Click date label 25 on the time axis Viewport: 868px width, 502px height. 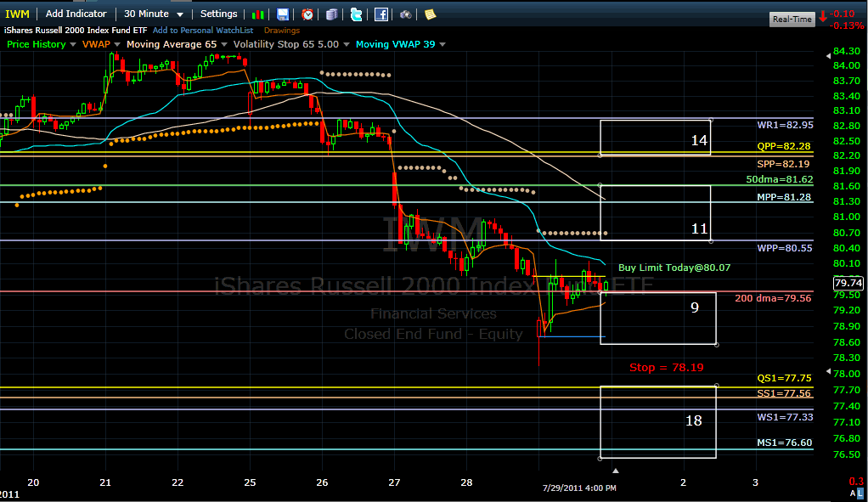tap(251, 482)
